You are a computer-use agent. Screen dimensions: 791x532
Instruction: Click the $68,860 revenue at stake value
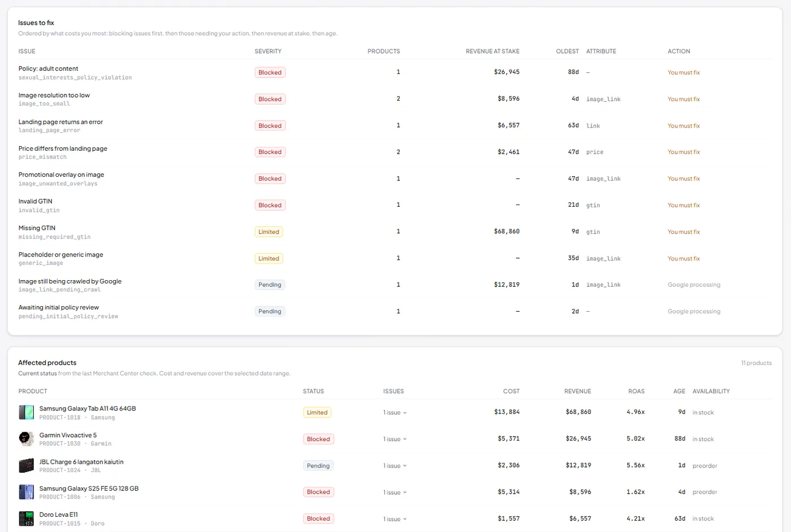[x=507, y=232]
